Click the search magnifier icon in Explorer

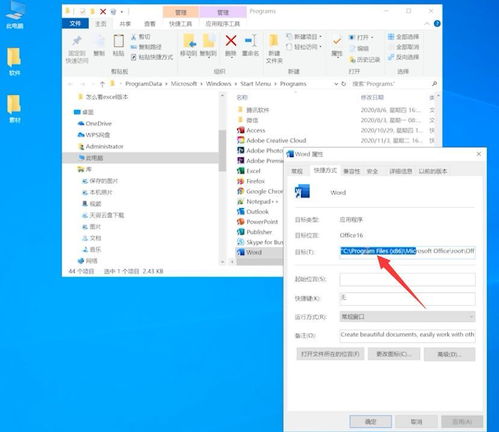(434, 84)
